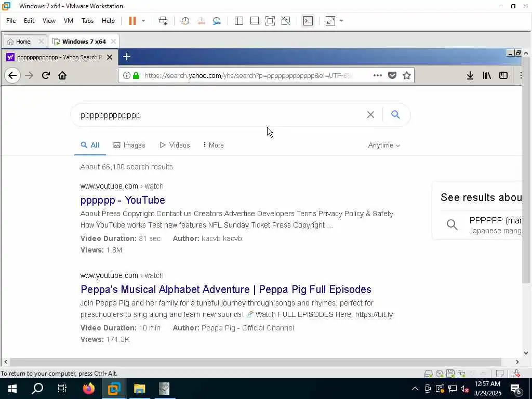Click the muted volume tray icon
Image resolution: width=532 pixels, height=399 pixels.
click(x=464, y=389)
